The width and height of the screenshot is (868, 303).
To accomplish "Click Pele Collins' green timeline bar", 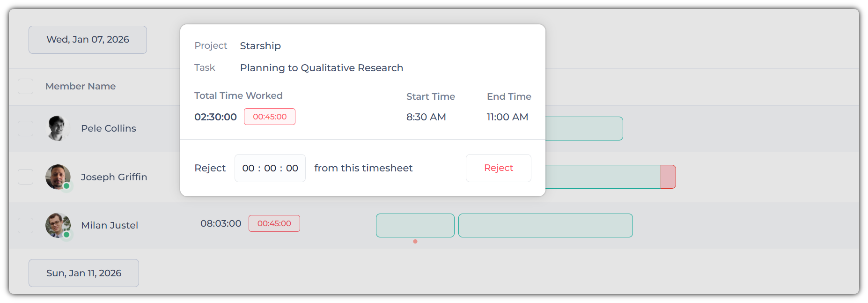I will click(584, 128).
